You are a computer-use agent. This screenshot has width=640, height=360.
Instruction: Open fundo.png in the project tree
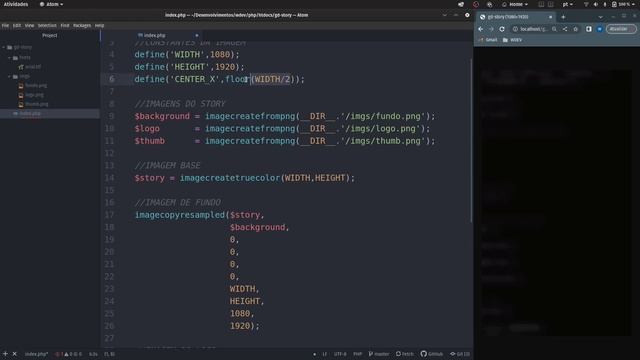point(33,86)
